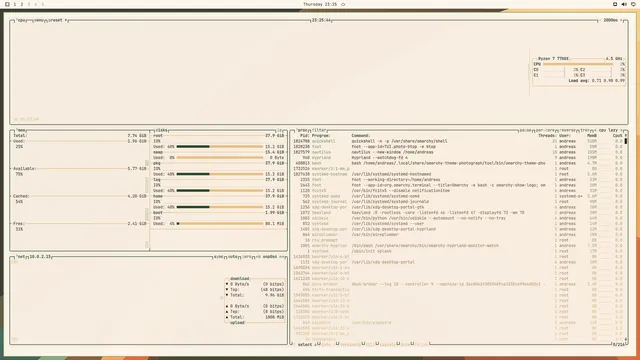This screenshot has width=640, height=360.
Task: Click the MemB column header
Action: (x=592, y=136)
